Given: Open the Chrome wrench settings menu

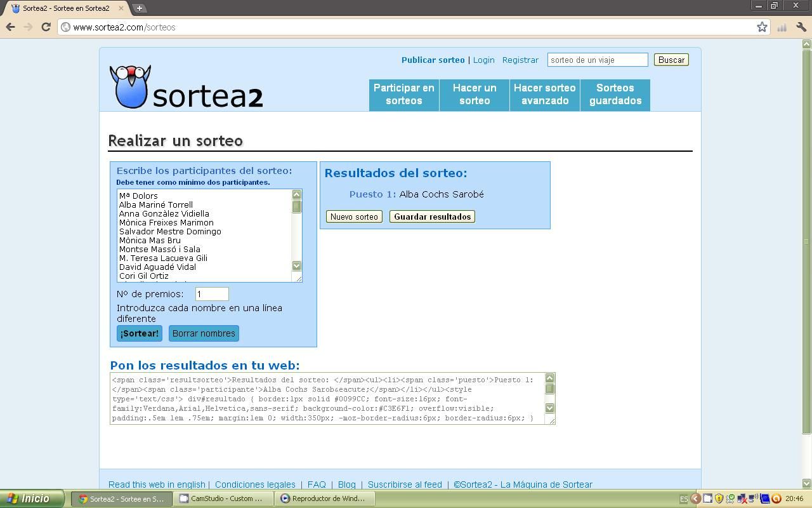Looking at the screenshot, I should (801, 27).
